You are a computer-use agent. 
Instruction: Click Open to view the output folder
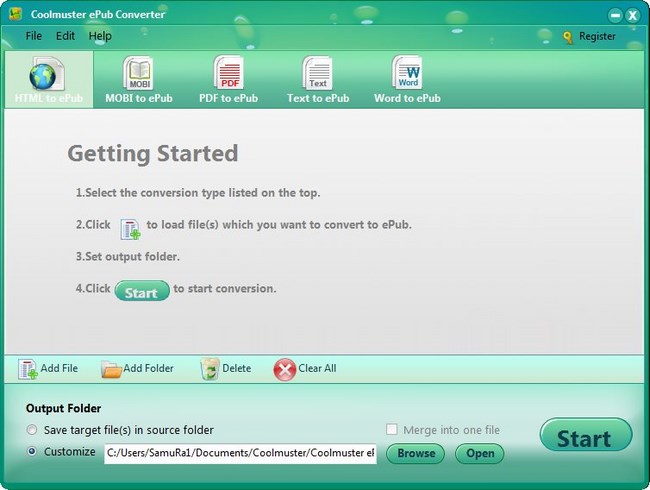coord(479,453)
